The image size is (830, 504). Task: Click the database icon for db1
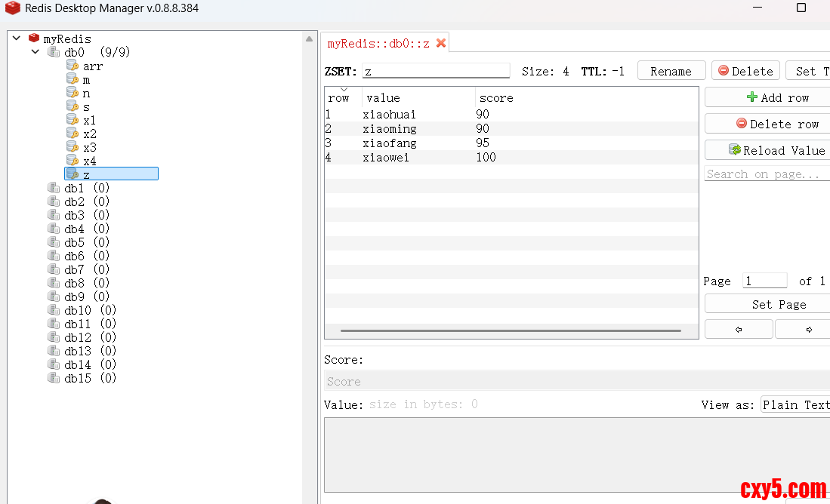point(54,189)
